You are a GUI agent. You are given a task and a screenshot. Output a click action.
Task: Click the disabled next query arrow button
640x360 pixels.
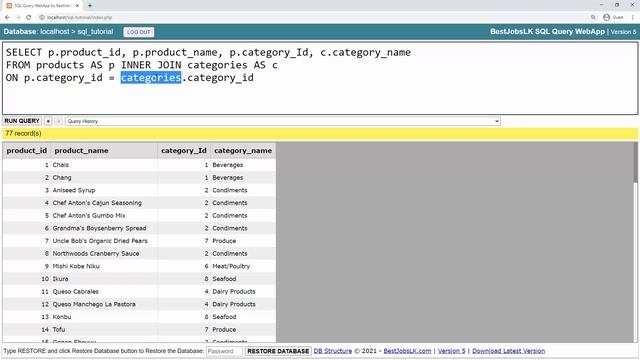click(x=58, y=121)
